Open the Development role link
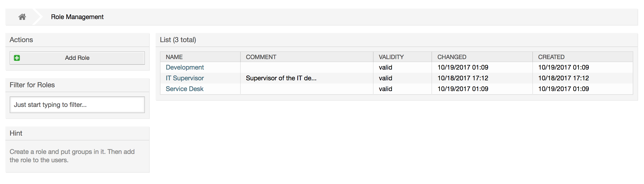Screen dimensions: 644x184 click(185, 67)
